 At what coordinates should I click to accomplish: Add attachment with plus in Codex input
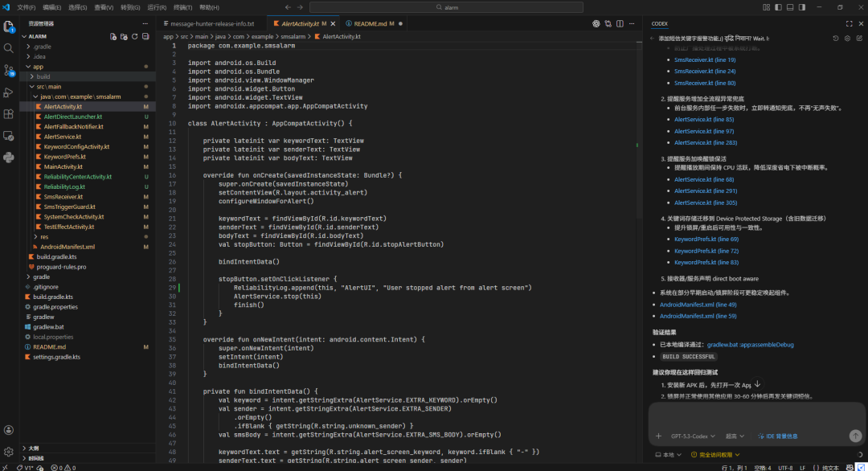pos(658,436)
